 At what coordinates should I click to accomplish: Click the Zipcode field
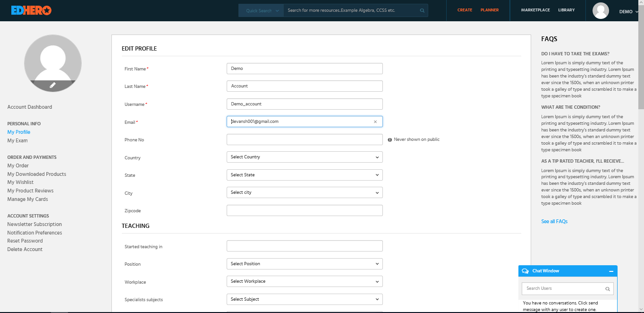305,210
